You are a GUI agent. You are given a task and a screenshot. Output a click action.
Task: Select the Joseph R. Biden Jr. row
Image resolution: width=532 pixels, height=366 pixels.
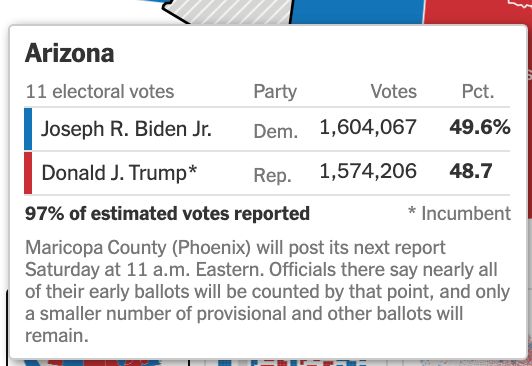267,129
